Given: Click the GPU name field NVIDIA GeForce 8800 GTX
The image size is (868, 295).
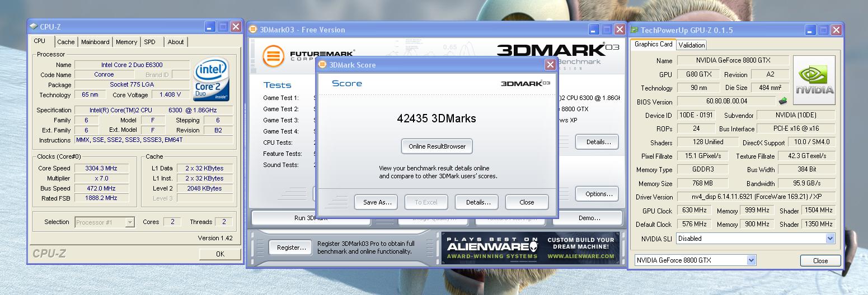Looking at the screenshot, I should [x=733, y=60].
